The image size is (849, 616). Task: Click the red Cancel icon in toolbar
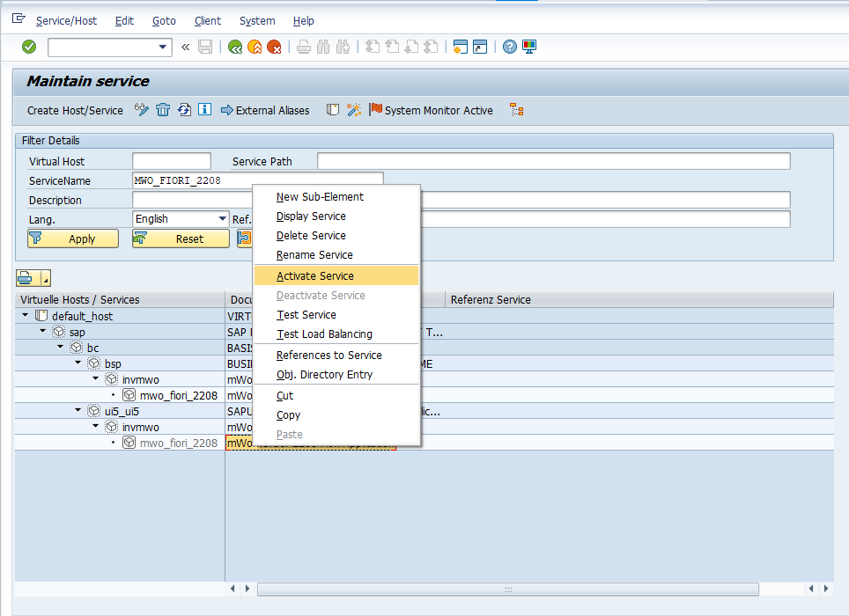coord(274,47)
